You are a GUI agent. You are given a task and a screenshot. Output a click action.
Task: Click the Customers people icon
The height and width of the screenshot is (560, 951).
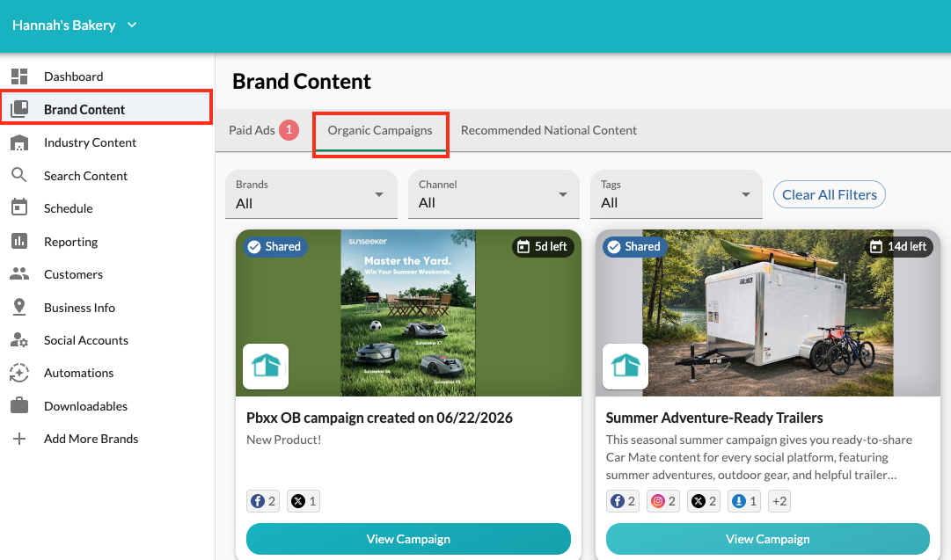click(x=19, y=274)
